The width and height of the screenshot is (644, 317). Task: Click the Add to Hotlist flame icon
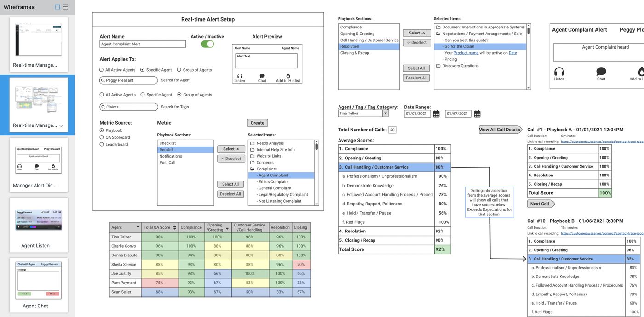(288, 76)
